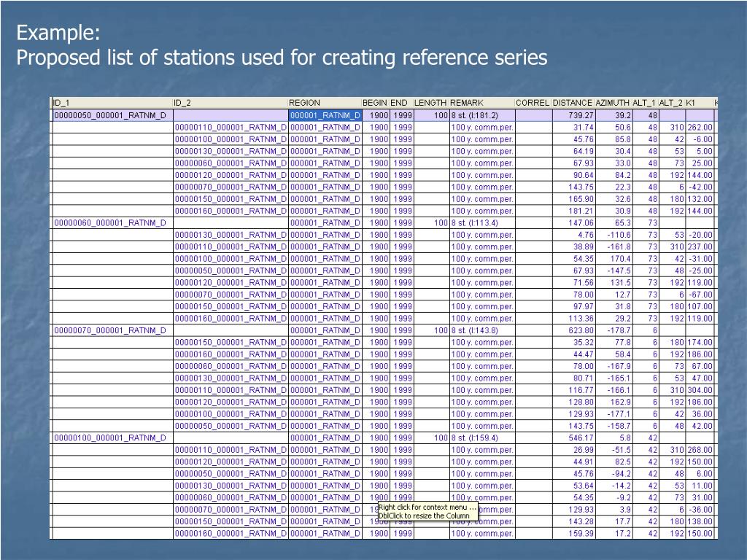Click distance cell 159.39

click(x=573, y=534)
